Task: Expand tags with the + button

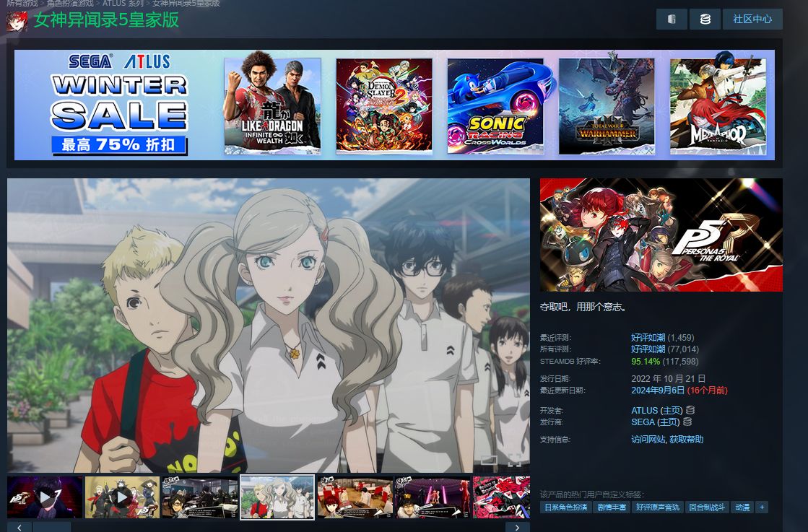Action: pos(762,507)
